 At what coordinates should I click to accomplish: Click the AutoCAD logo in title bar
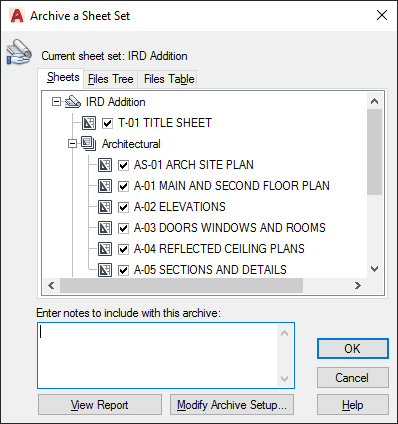coord(17,16)
